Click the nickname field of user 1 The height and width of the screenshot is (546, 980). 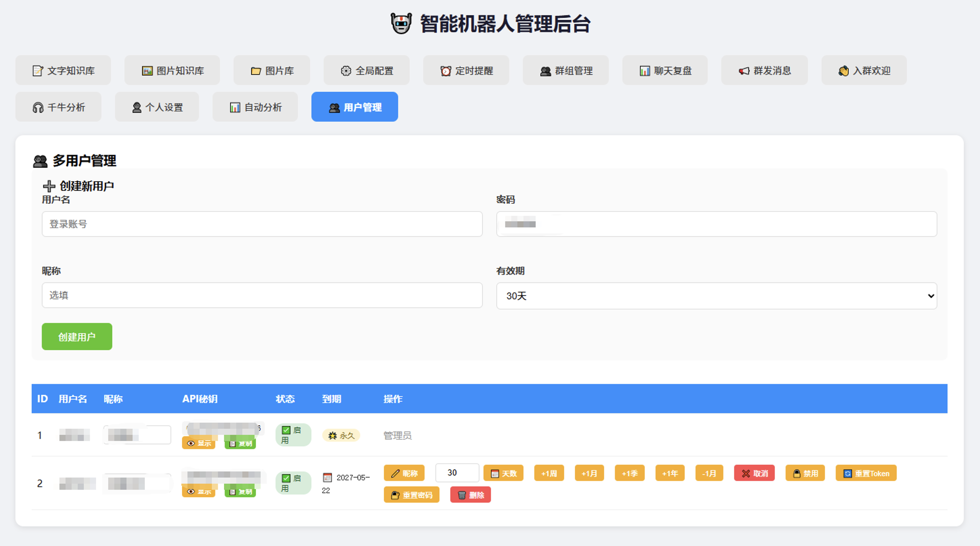click(137, 435)
